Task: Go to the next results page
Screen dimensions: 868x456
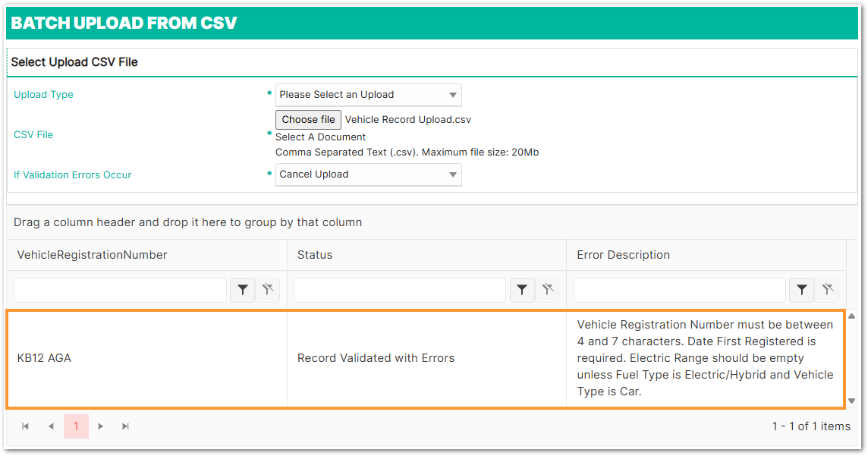Action: click(101, 426)
